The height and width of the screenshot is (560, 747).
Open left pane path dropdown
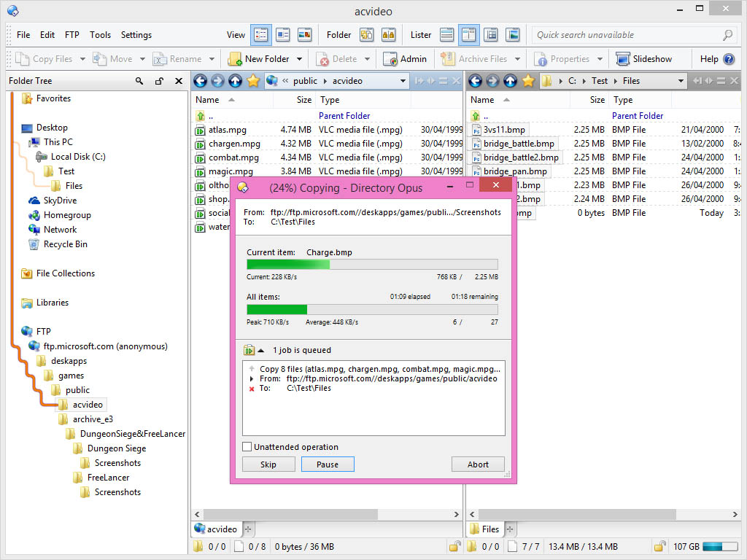403,81
